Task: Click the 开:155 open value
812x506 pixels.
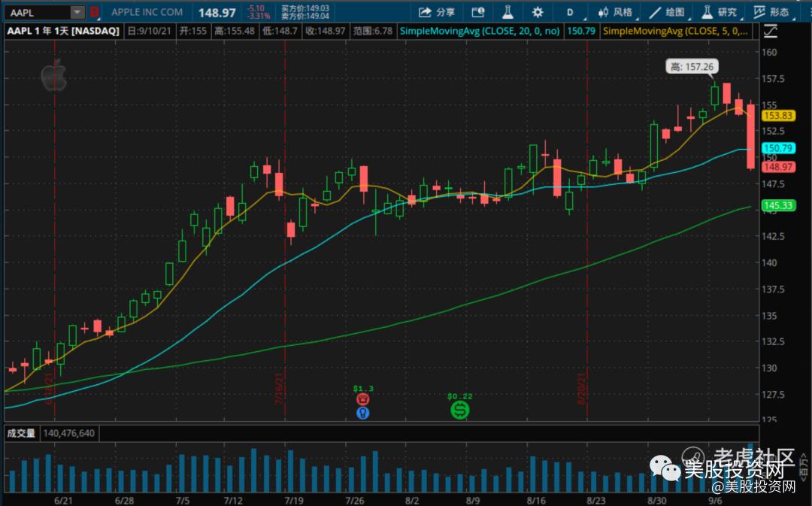Action: coord(193,31)
